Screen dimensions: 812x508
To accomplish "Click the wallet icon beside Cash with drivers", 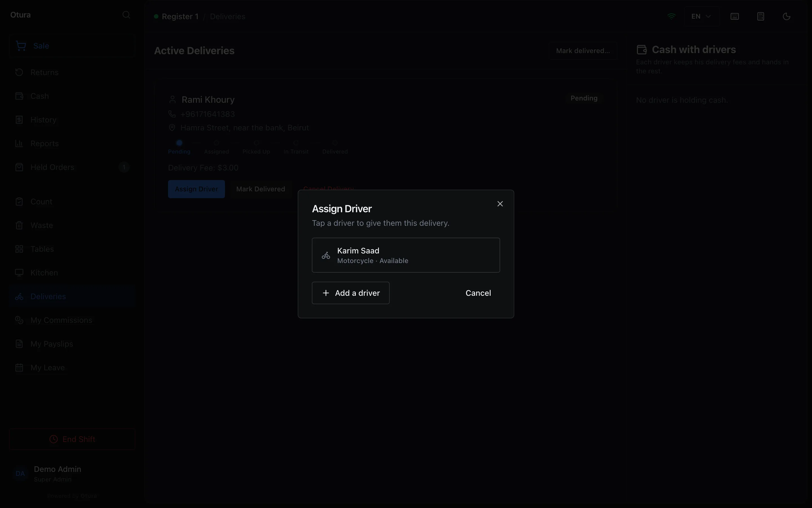I will pyautogui.click(x=641, y=50).
